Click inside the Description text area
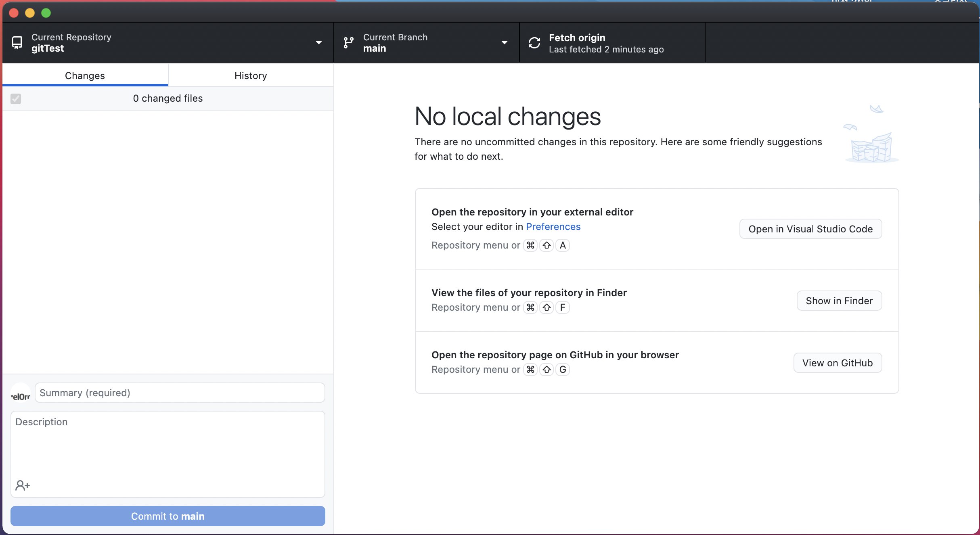This screenshot has width=980, height=535. point(168,448)
